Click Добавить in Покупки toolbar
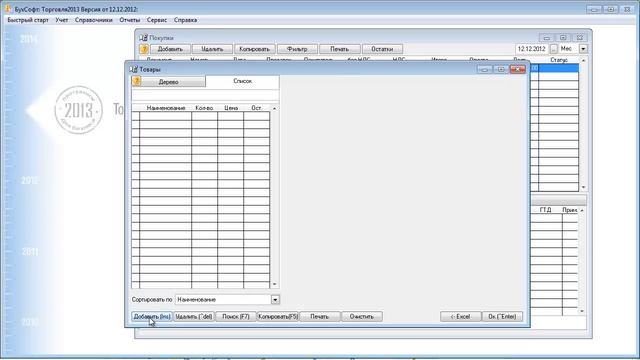Image resolution: width=640 pixels, height=360 pixels. click(x=170, y=49)
